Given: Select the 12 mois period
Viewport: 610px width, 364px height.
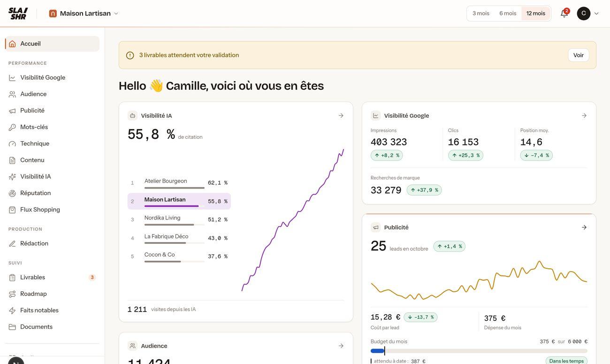Looking at the screenshot, I should coord(536,13).
